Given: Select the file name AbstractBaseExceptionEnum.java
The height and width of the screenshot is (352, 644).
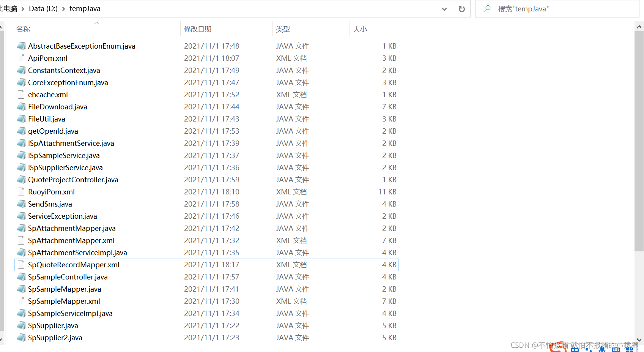Looking at the screenshot, I should pyautogui.click(x=82, y=46).
